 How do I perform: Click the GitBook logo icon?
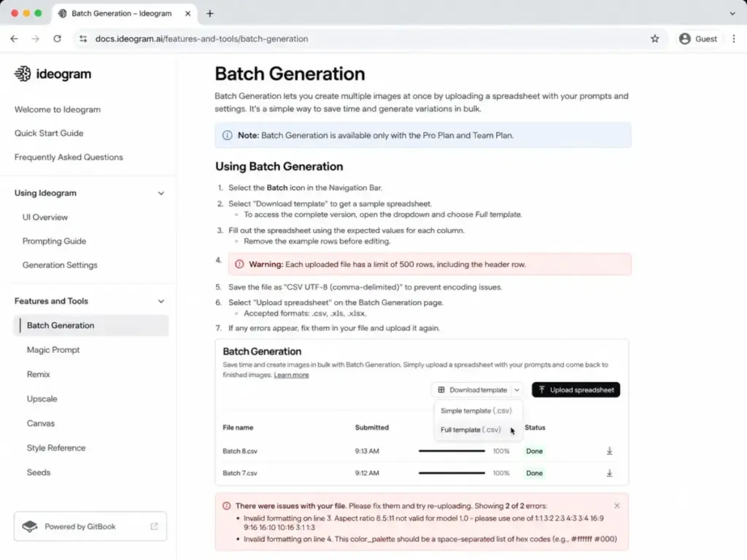coord(29,526)
